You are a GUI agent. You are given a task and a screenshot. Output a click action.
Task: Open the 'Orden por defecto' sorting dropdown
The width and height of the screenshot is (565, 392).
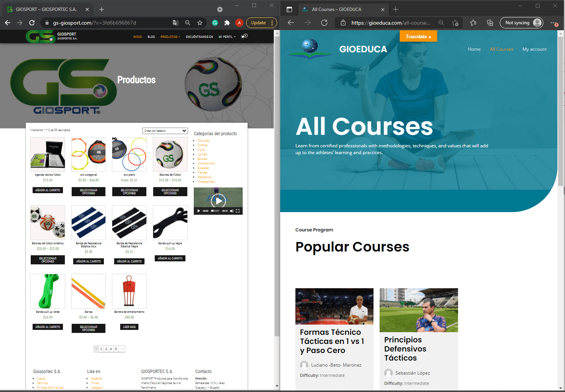pos(165,131)
